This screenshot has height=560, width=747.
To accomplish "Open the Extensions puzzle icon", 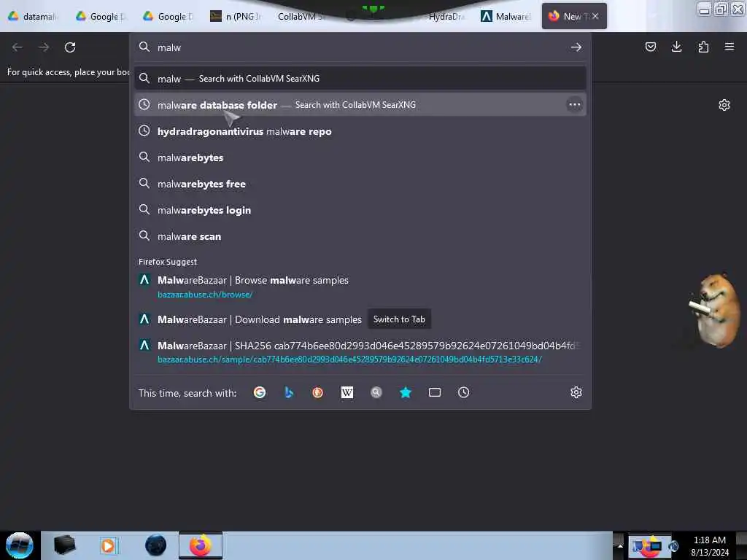I will pyautogui.click(x=703, y=47).
